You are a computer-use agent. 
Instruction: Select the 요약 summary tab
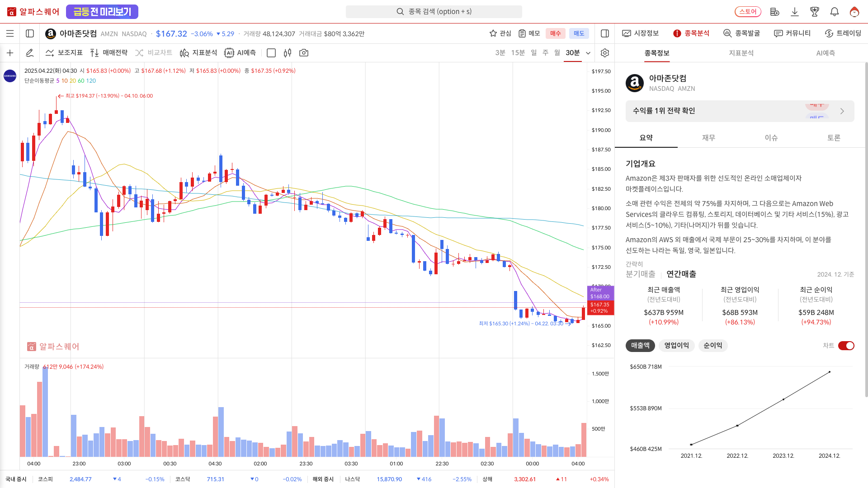coord(646,138)
